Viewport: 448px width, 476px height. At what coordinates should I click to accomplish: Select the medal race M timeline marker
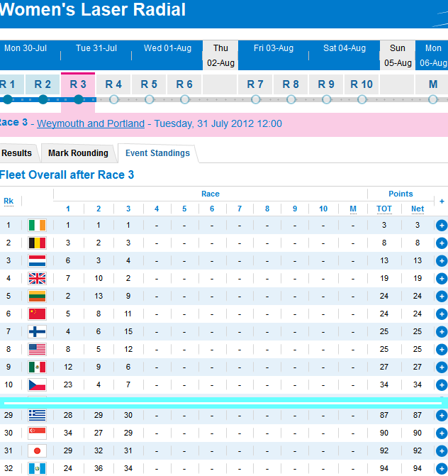433,99
